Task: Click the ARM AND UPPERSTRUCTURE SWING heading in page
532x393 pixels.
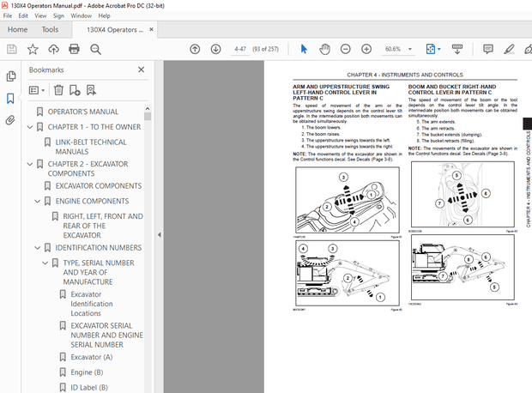Action: tap(341, 93)
